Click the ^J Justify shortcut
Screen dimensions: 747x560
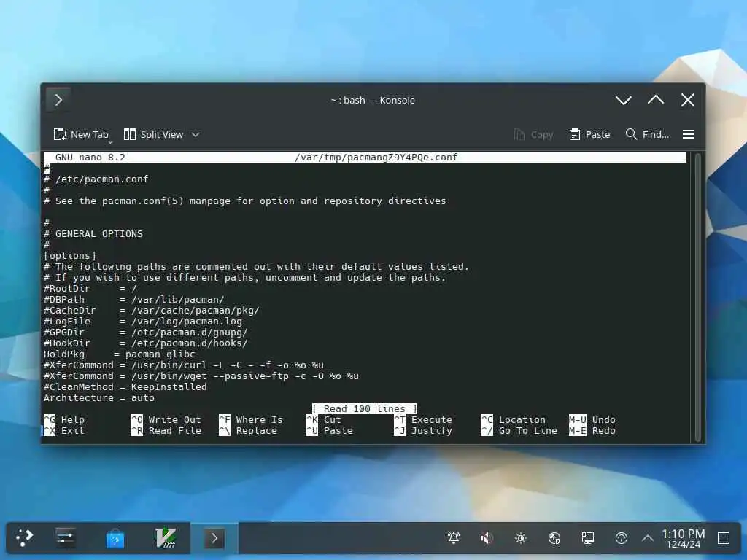[x=423, y=430]
